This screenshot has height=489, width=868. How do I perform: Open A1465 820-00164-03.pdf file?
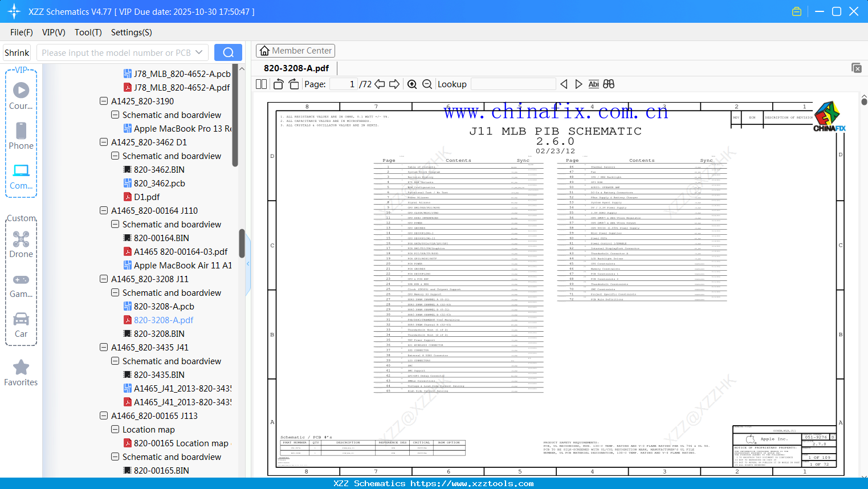pos(176,251)
